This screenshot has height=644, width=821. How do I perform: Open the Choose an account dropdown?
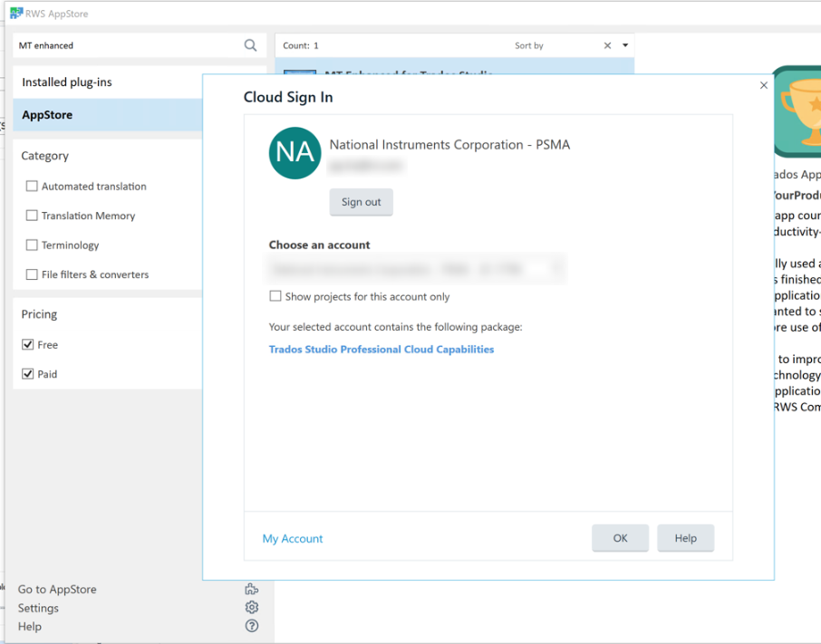click(418, 269)
